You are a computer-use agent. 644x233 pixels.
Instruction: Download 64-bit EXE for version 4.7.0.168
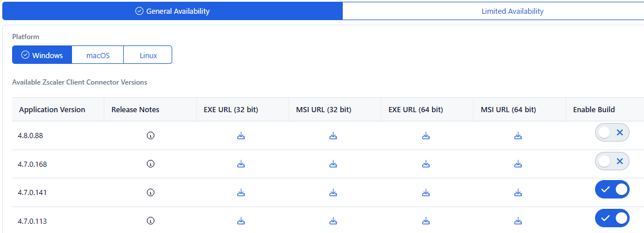point(426,164)
